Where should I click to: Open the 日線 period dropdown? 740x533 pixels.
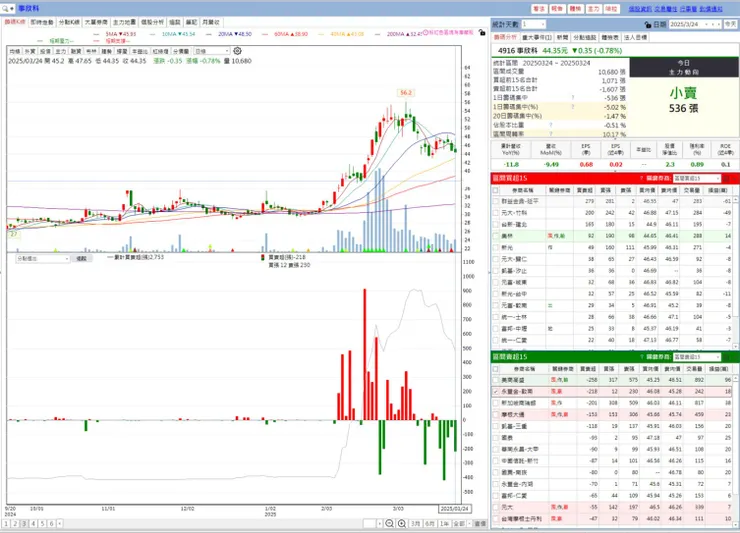tap(212, 51)
